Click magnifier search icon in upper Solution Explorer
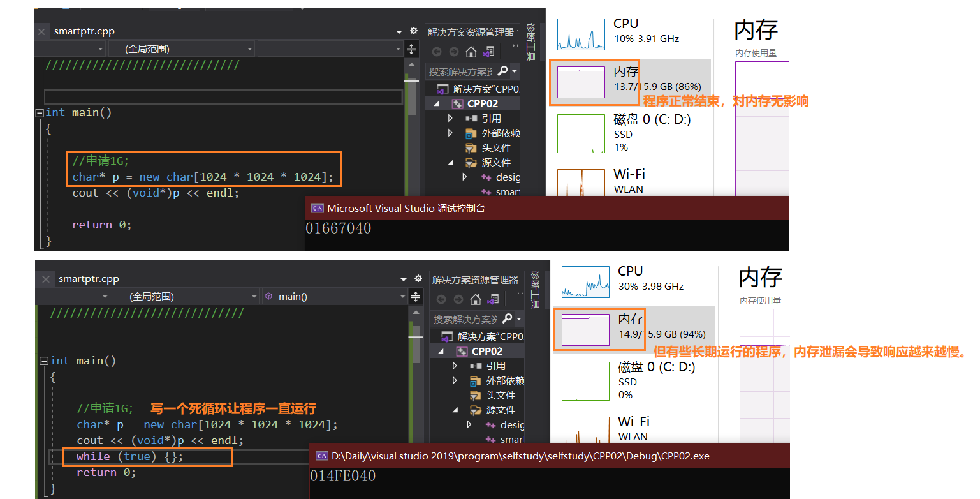Image resolution: width=980 pixels, height=499 pixels. 502,71
